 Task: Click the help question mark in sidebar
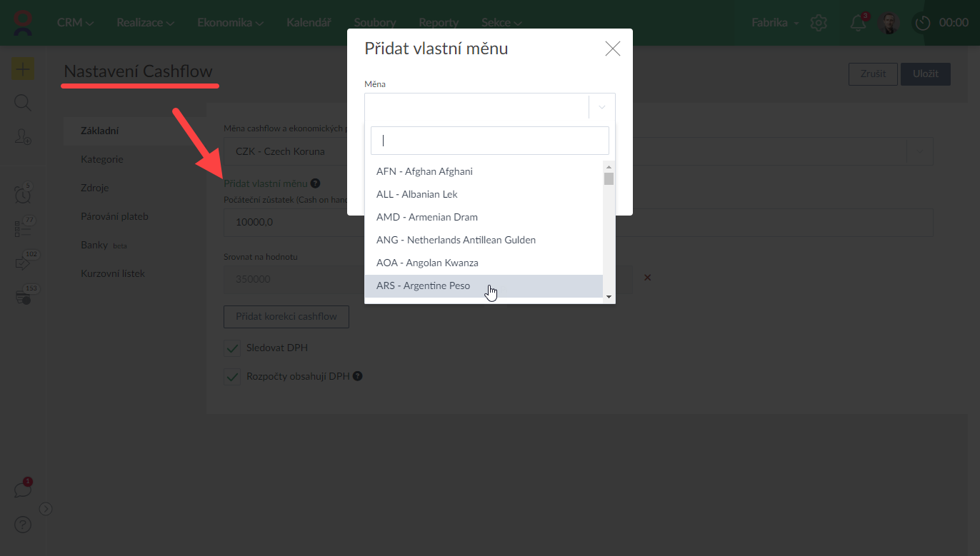[x=23, y=525]
